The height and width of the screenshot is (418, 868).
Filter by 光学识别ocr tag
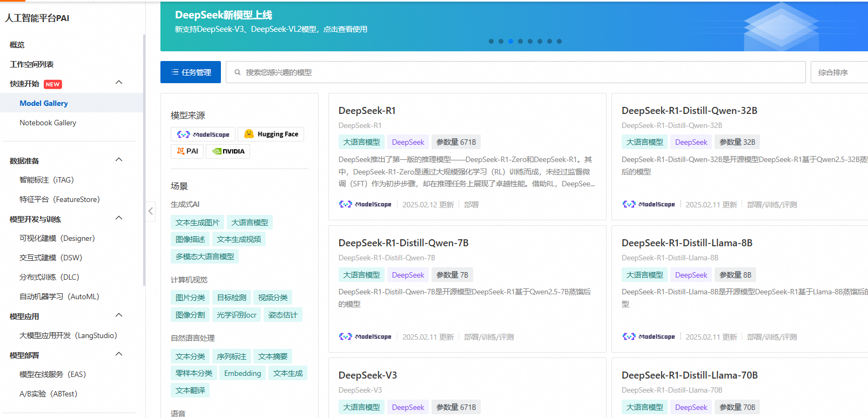237,315
